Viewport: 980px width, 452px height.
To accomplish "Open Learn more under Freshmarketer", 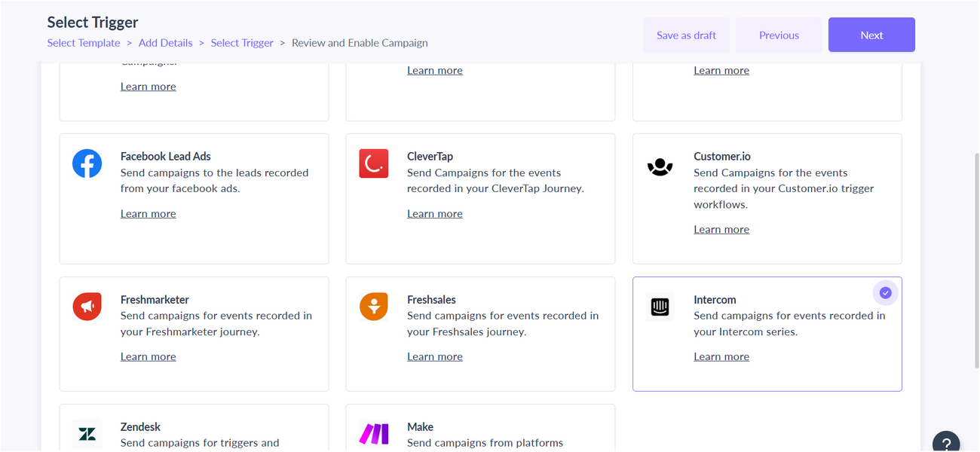I will click(149, 357).
